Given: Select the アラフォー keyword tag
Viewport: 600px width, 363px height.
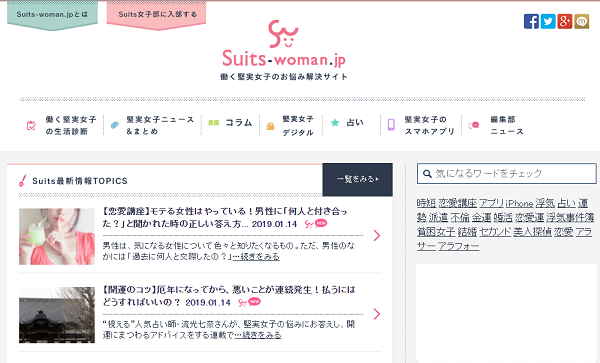Looking at the screenshot, I should tap(458, 246).
